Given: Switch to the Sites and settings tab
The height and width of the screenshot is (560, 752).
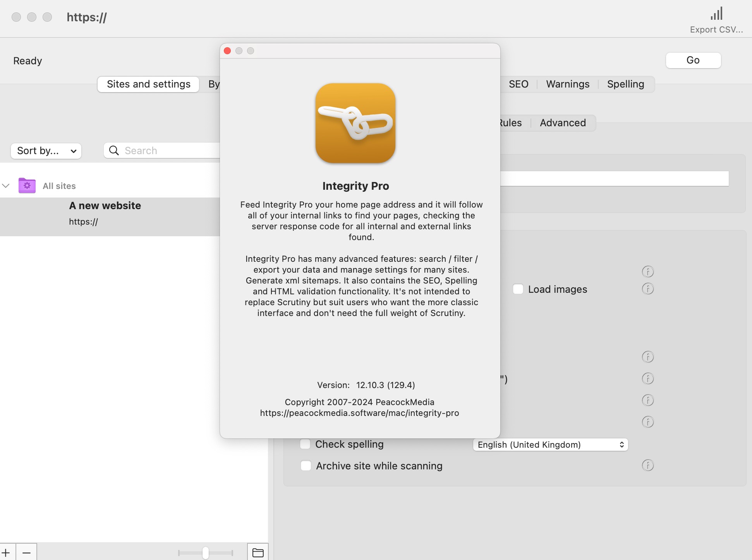Looking at the screenshot, I should [148, 84].
